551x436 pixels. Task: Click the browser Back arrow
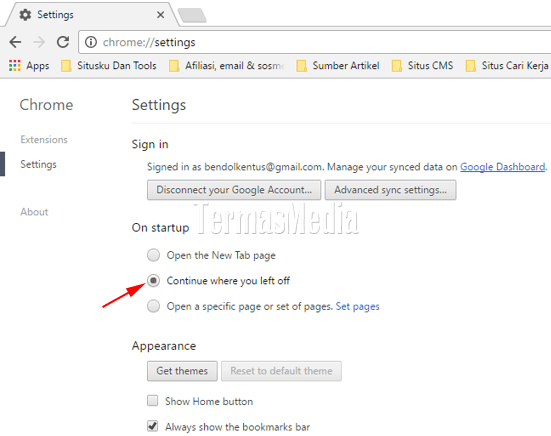[15, 42]
